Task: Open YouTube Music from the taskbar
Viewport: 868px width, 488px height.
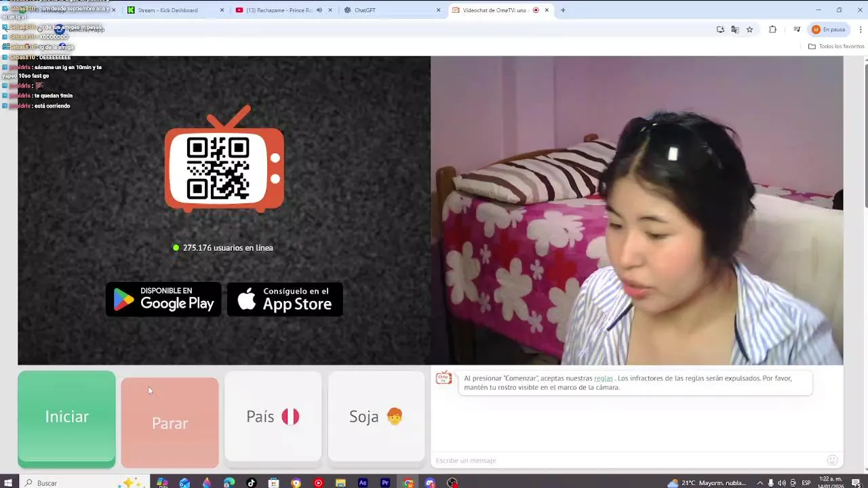Action: [319, 483]
